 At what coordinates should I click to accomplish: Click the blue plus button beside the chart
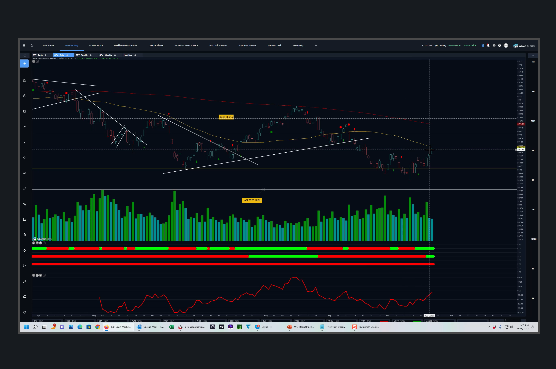(x=24, y=63)
